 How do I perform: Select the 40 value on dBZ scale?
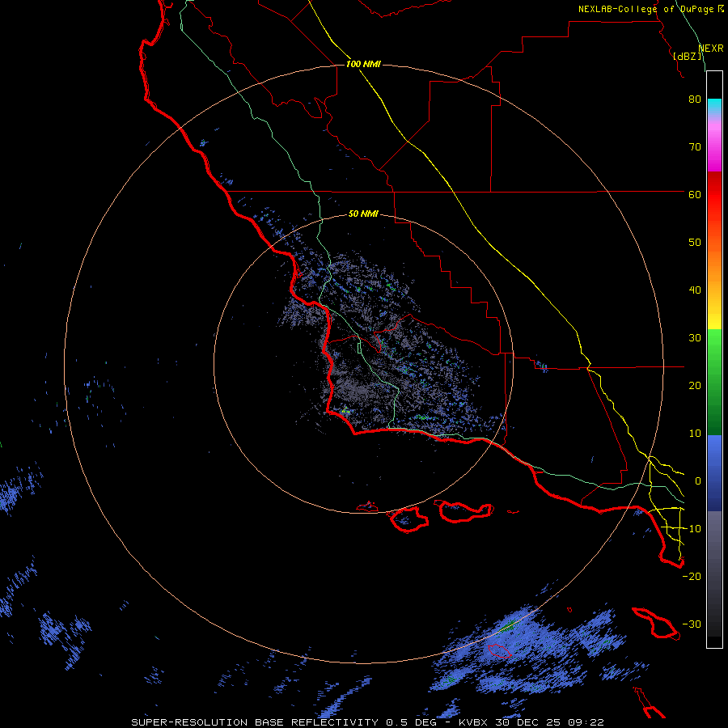pyautogui.click(x=695, y=290)
